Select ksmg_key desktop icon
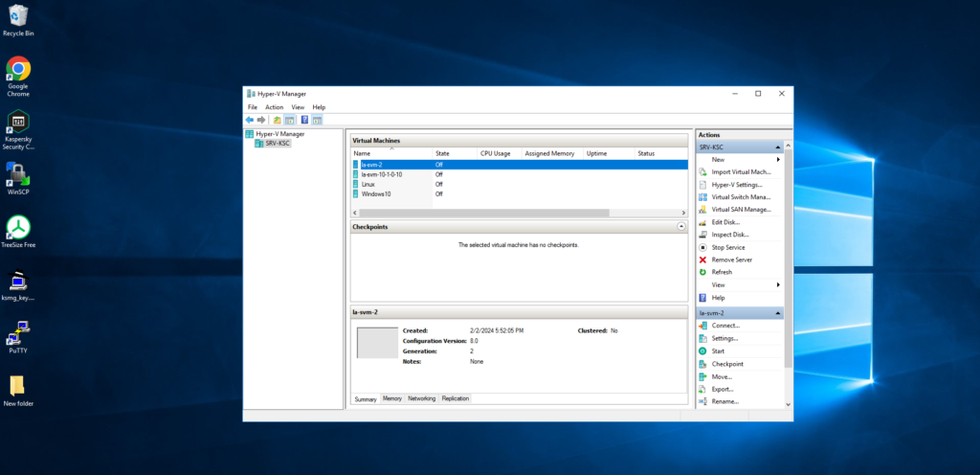 18,285
